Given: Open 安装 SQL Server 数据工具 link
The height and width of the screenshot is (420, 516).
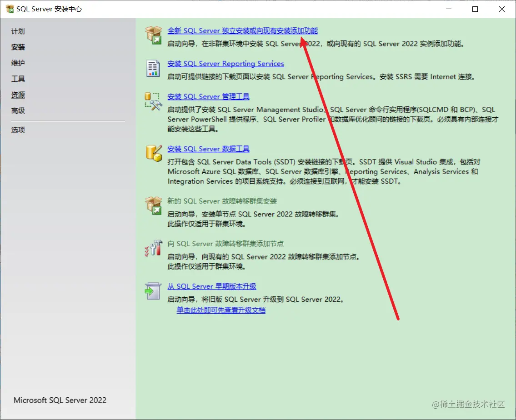Looking at the screenshot, I should pyautogui.click(x=208, y=149).
